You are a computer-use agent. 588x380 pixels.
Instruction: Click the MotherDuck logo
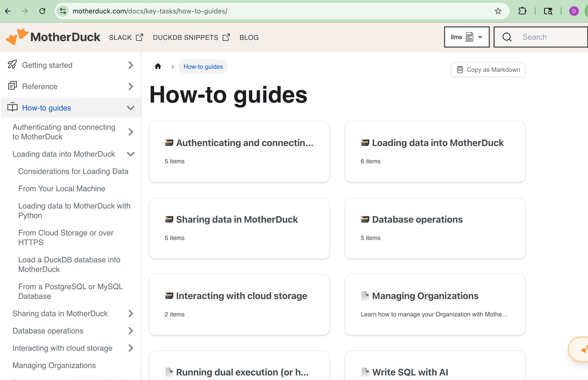(x=53, y=37)
